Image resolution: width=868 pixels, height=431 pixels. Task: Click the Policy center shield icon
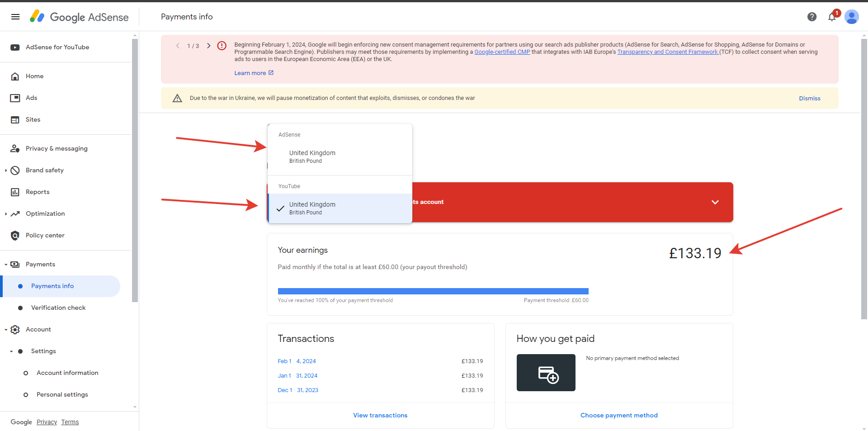pos(15,236)
